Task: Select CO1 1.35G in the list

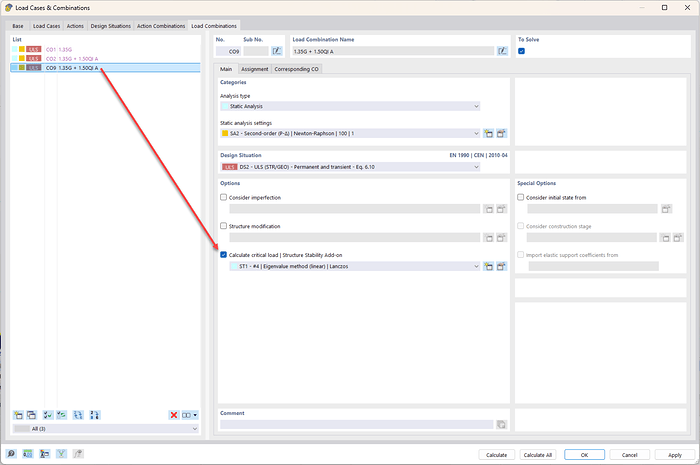Action: click(x=105, y=50)
